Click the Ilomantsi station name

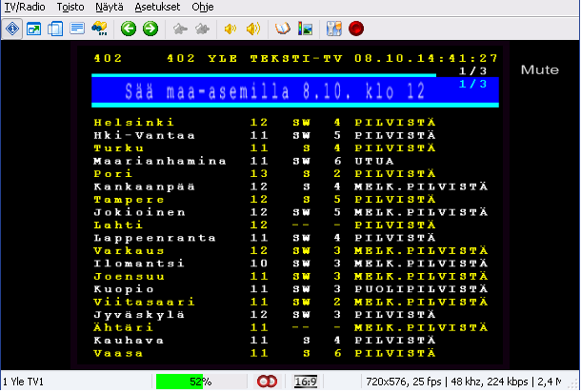[139, 264]
